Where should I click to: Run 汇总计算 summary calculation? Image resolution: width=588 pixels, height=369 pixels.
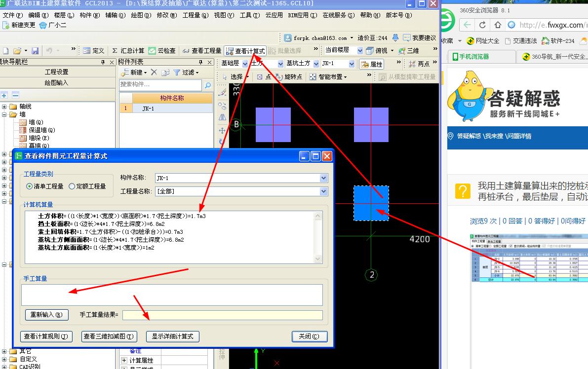pos(128,51)
